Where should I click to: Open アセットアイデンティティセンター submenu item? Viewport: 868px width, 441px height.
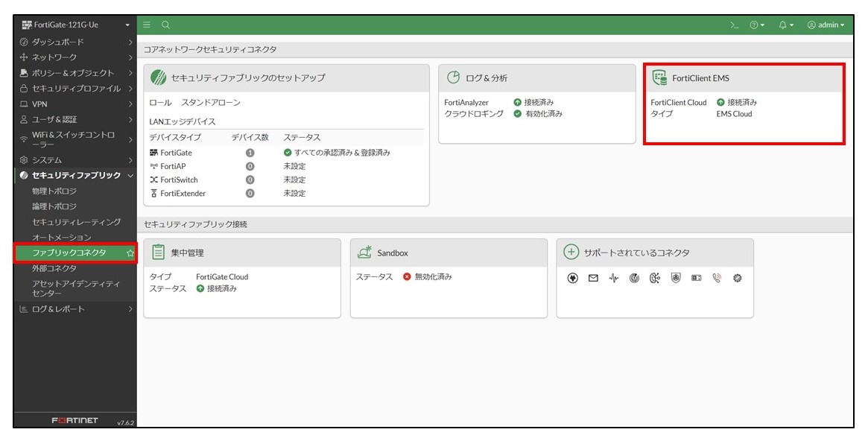click(x=76, y=288)
